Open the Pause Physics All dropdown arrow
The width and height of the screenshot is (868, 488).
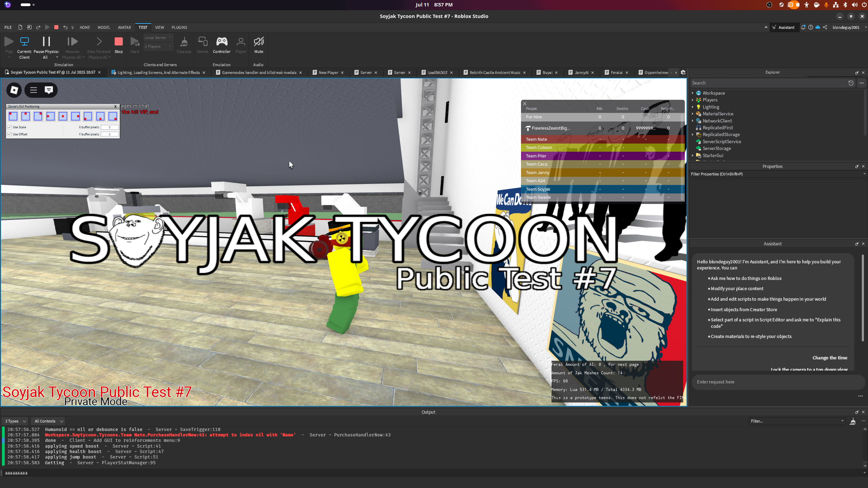tap(57, 57)
